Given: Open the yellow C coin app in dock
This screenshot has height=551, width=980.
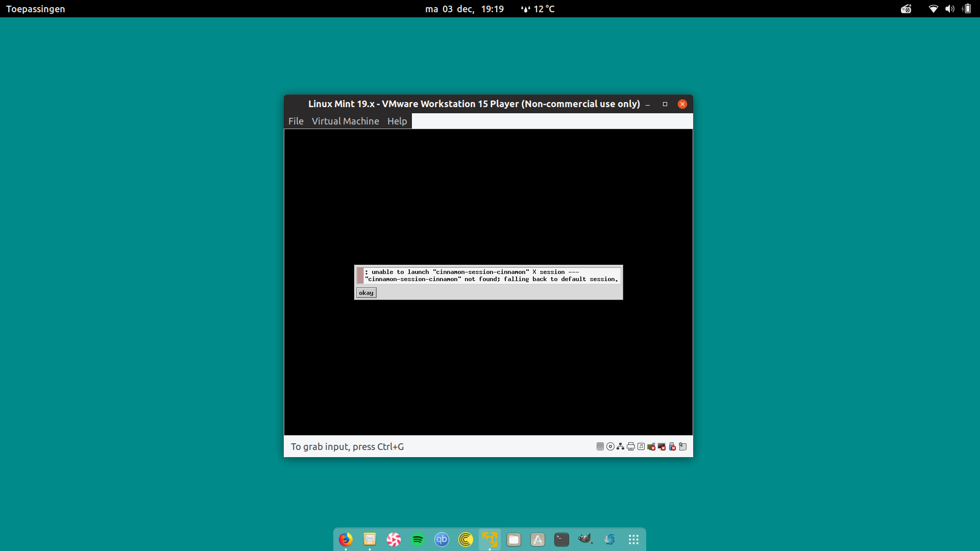Looking at the screenshot, I should coord(465,539).
